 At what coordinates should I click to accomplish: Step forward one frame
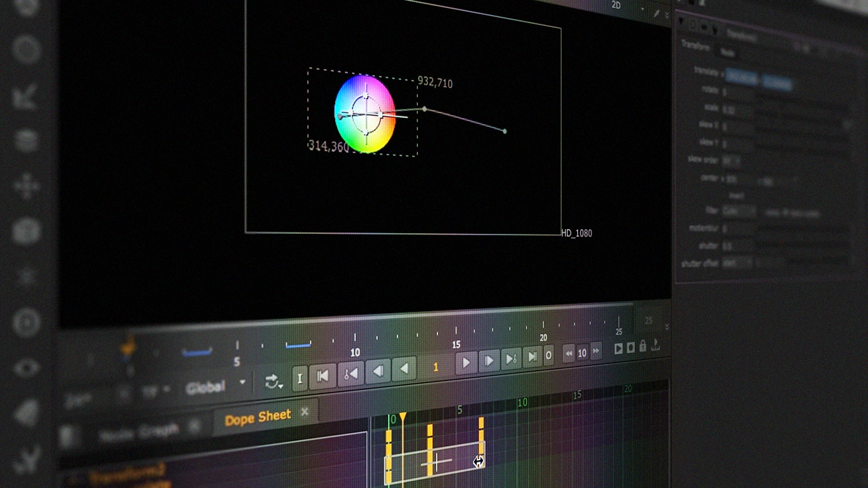(489, 361)
